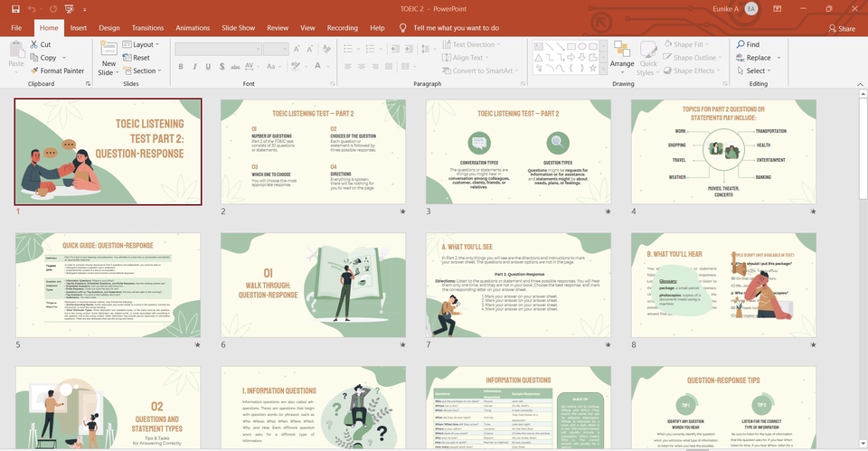
Task: Click the Copy icon
Action: [x=43, y=58]
